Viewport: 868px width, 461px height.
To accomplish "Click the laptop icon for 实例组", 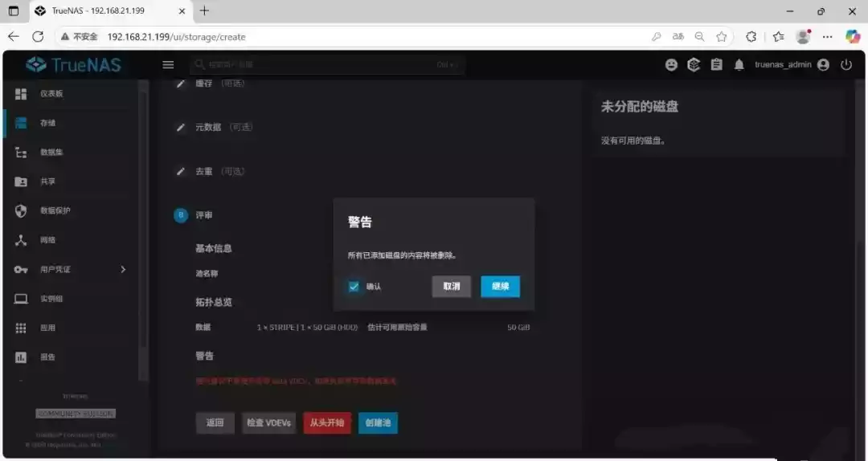I will pos(21,299).
